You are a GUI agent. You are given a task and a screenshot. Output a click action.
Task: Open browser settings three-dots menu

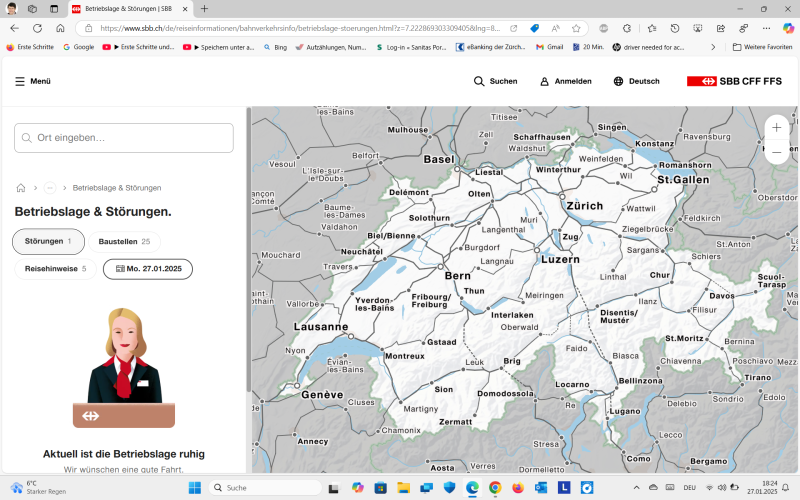click(x=766, y=28)
